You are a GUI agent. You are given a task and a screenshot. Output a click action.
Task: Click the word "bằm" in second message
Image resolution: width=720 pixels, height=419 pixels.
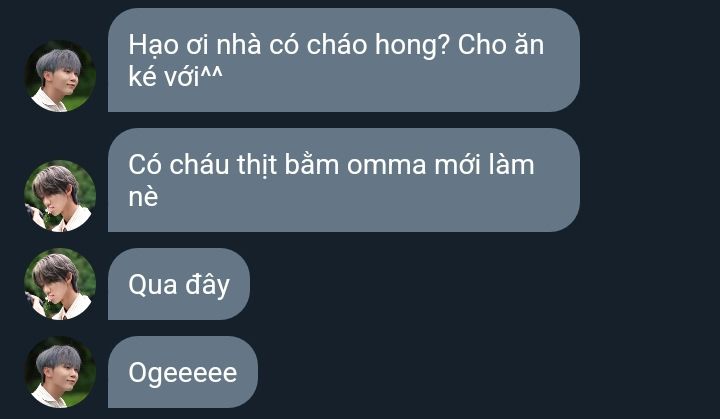(x=311, y=164)
